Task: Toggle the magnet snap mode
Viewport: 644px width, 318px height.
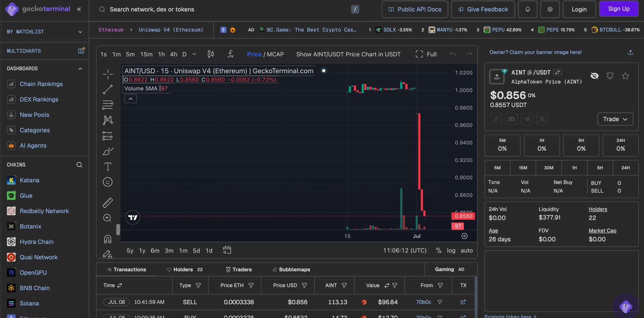Action: point(107,239)
